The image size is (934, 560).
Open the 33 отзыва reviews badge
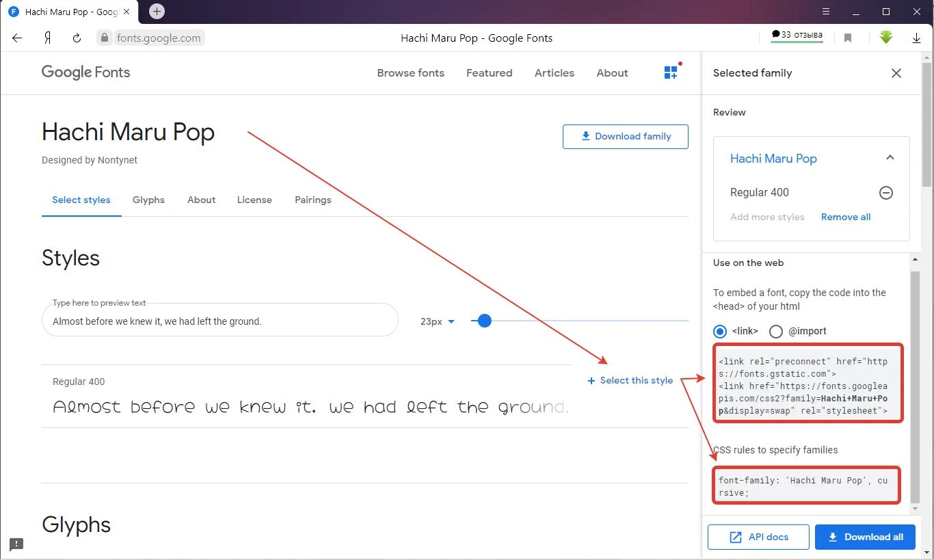pos(797,36)
